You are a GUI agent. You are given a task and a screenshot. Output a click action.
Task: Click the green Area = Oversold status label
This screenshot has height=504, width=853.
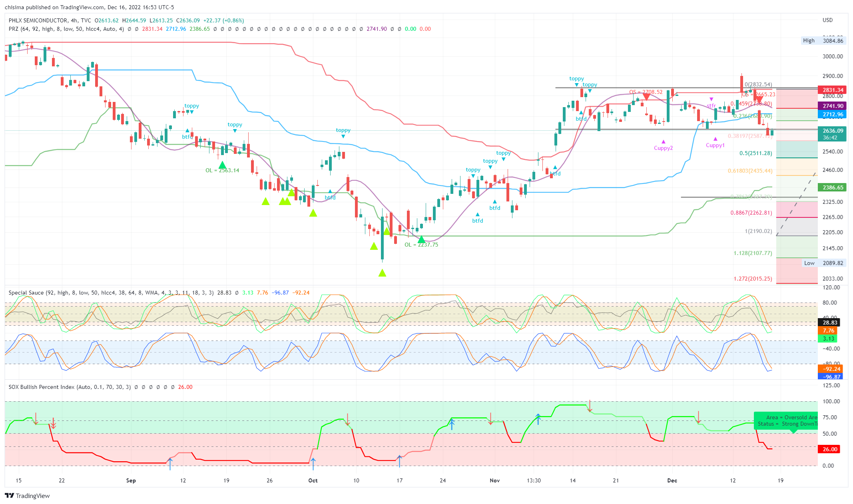click(x=785, y=420)
